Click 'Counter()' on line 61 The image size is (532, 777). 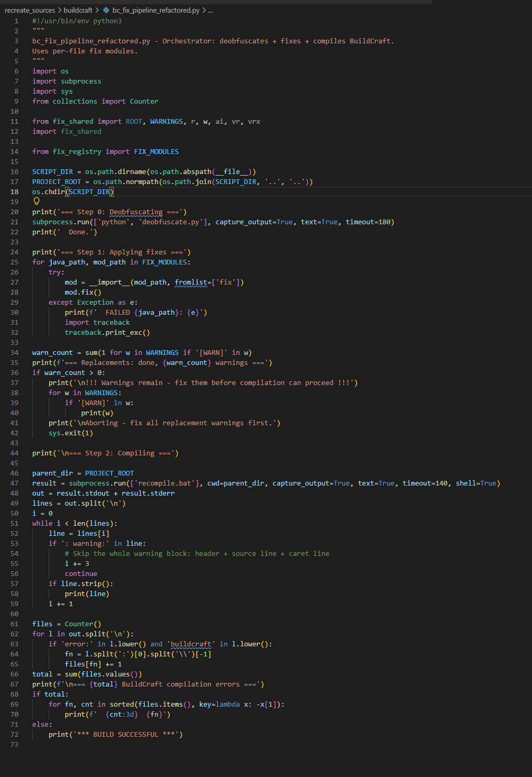[83, 624]
